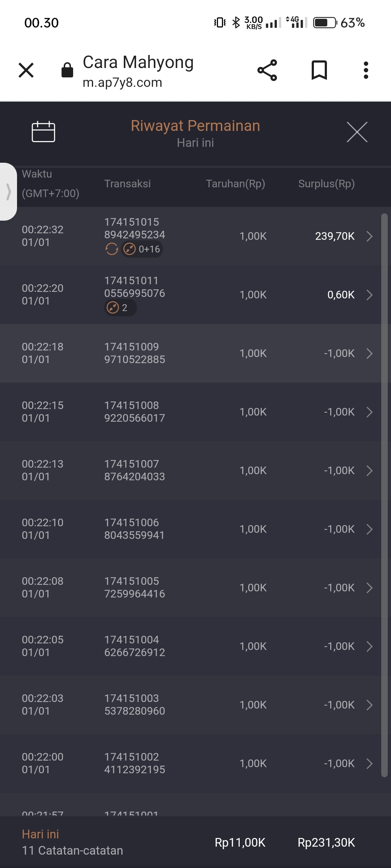Expand details for the 0,60K surplus row
Screen dimensions: 391x868
(x=369, y=295)
